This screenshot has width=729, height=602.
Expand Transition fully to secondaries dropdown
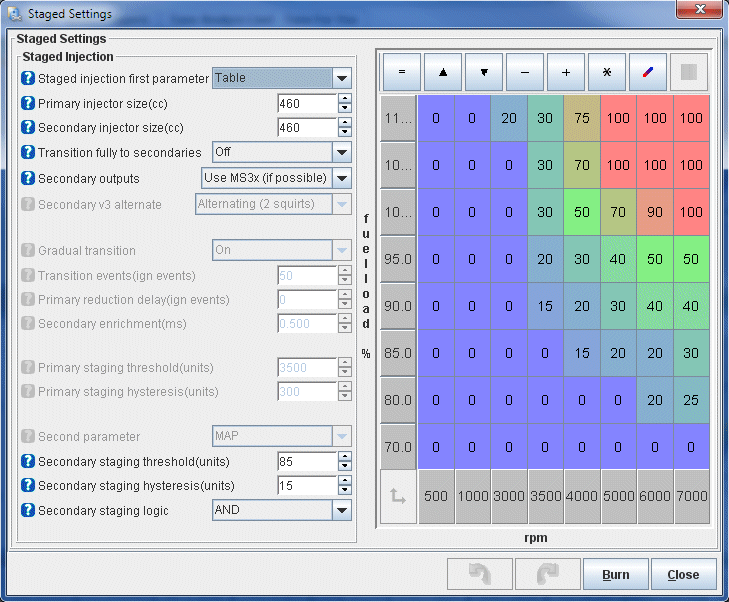click(342, 152)
